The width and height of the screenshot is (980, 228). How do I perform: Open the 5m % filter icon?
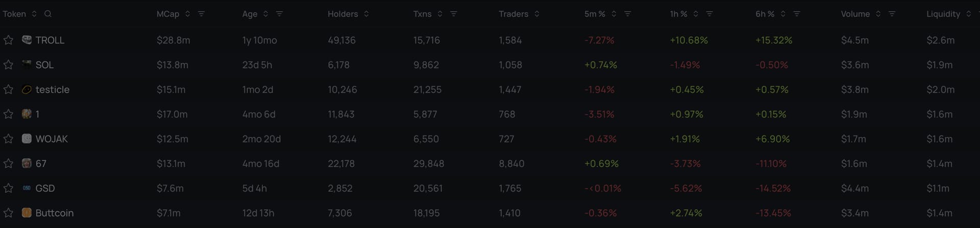(627, 14)
